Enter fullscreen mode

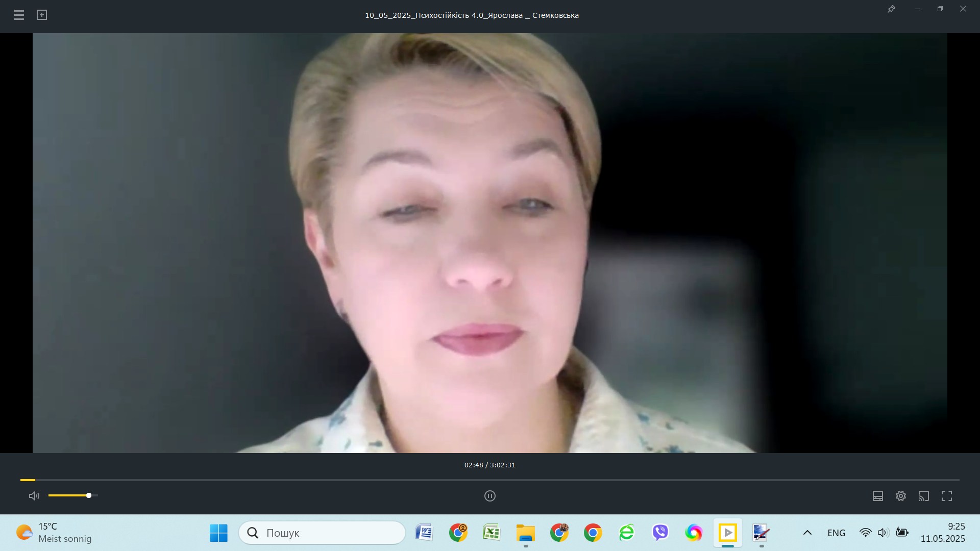click(x=946, y=496)
